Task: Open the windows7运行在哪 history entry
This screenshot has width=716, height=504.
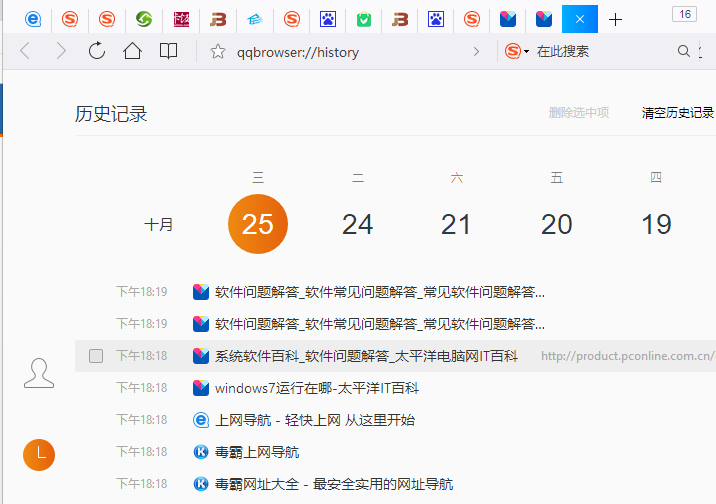Action: 316,388
